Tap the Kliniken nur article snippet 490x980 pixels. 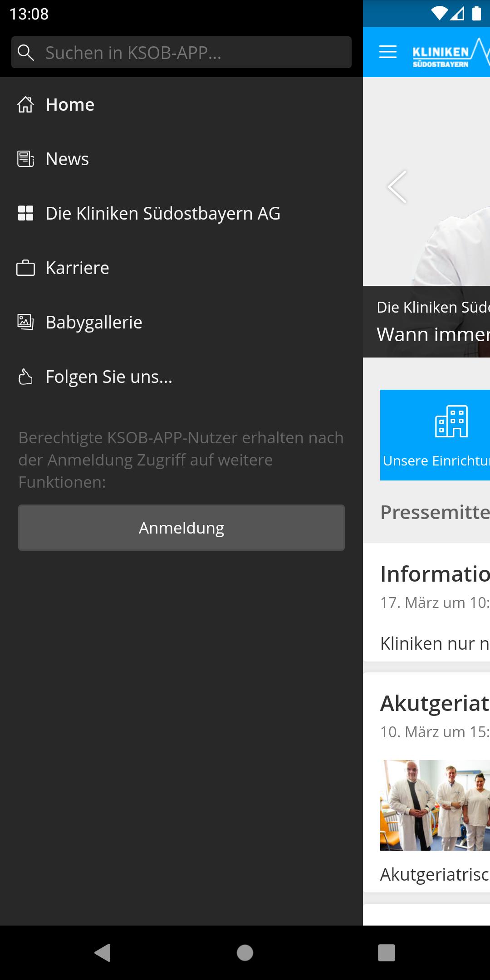coord(435,643)
